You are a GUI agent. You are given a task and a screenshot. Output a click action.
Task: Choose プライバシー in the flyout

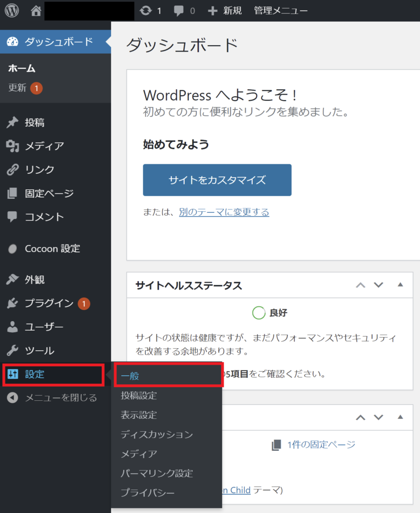point(148,492)
